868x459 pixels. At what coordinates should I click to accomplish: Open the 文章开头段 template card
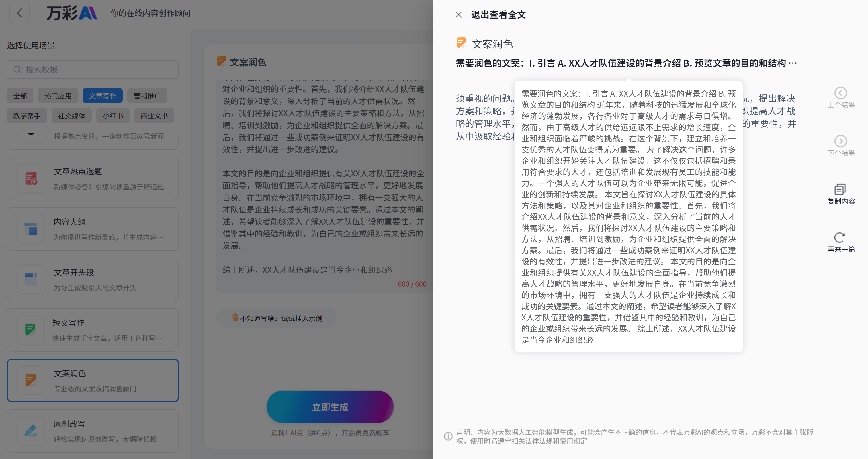click(x=93, y=280)
